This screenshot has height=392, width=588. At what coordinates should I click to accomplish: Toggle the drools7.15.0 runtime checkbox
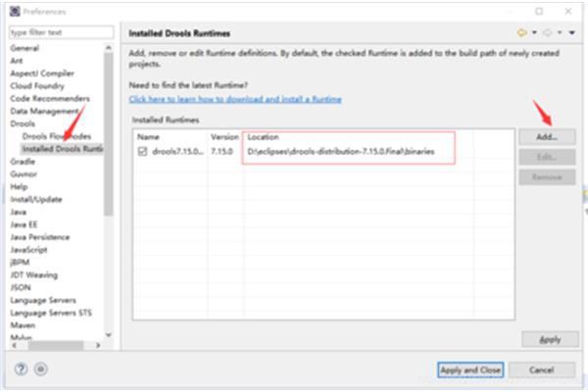pyautogui.click(x=142, y=152)
